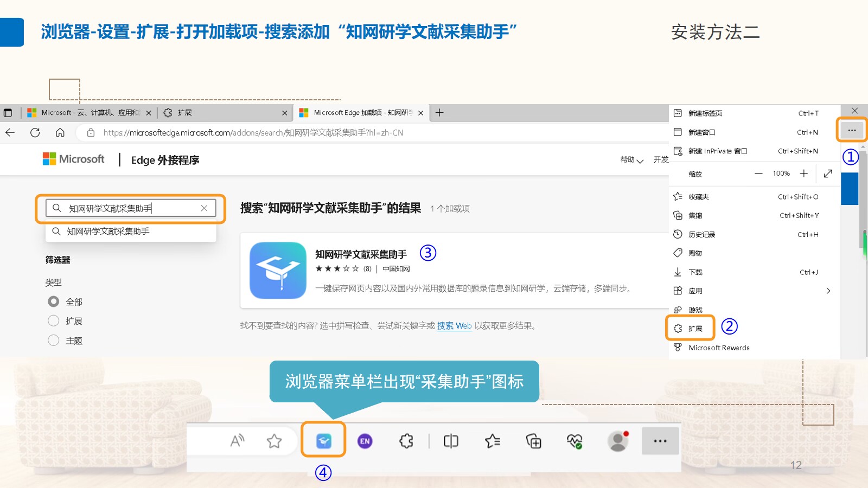Screen dimensions: 868x488
Task: Click the collections icon in bottom toolbar
Action: 534,441
